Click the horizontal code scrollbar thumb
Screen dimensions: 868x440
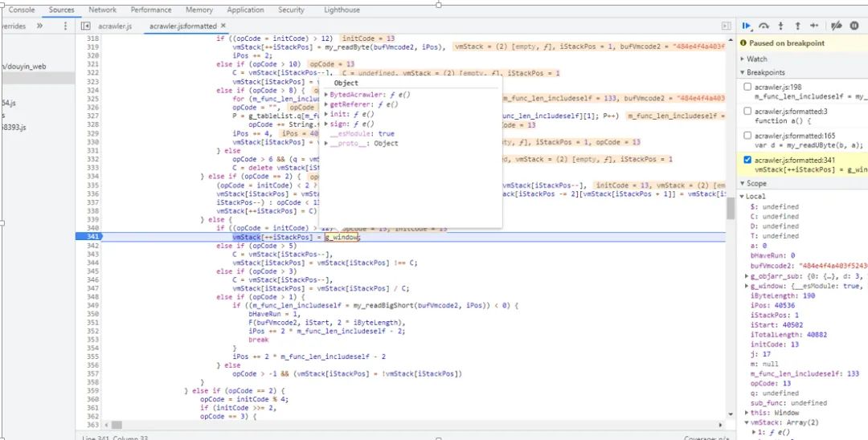(117, 425)
